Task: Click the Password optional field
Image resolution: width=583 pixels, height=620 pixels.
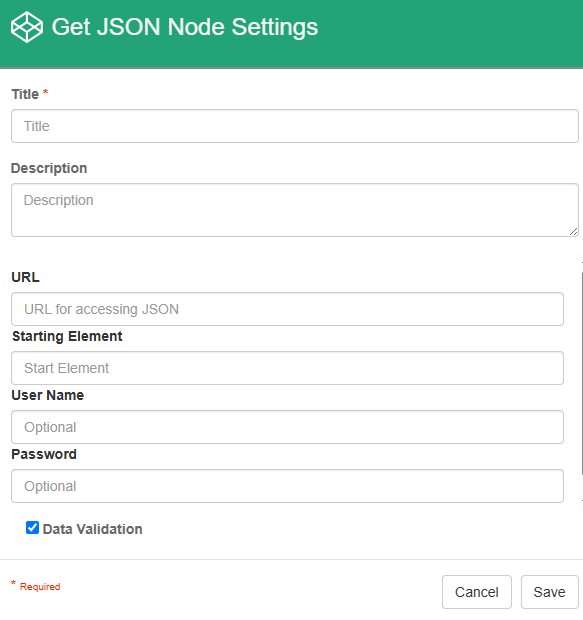Action: point(287,486)
